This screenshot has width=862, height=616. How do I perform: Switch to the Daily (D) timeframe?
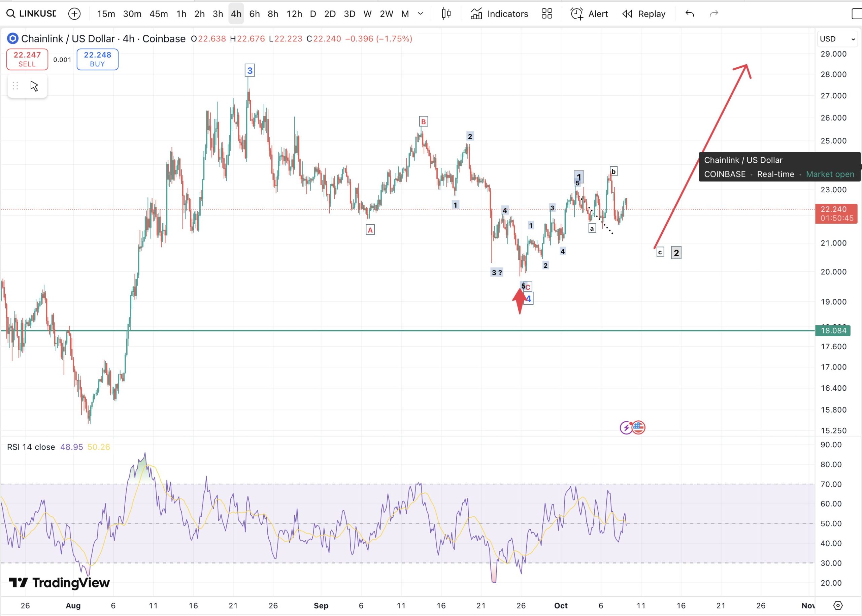coord(313,14)
